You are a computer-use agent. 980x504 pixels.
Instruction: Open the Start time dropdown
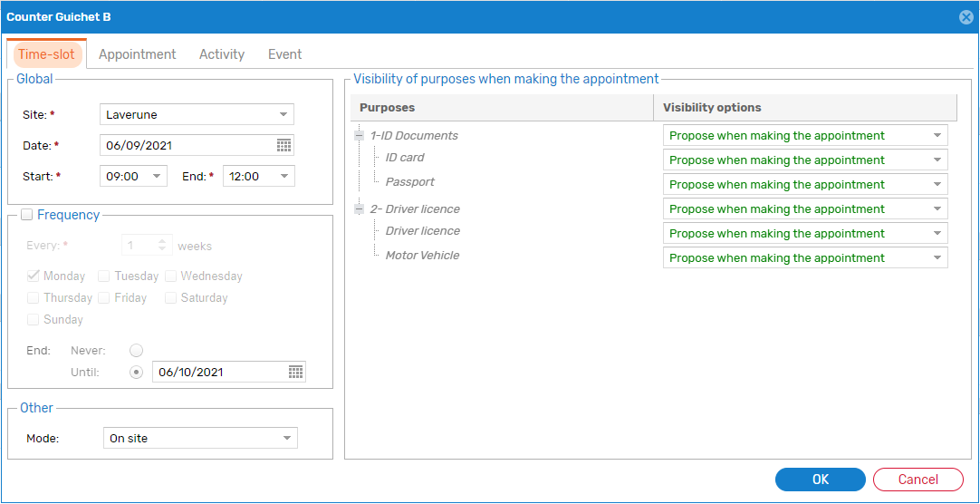tap(134, 177)
